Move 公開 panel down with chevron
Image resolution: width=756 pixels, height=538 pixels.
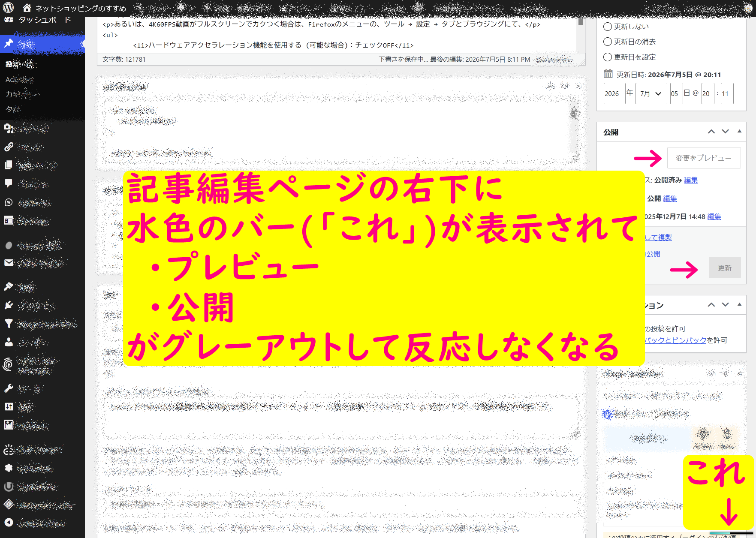pyautogui.click(x=726, y=132)
